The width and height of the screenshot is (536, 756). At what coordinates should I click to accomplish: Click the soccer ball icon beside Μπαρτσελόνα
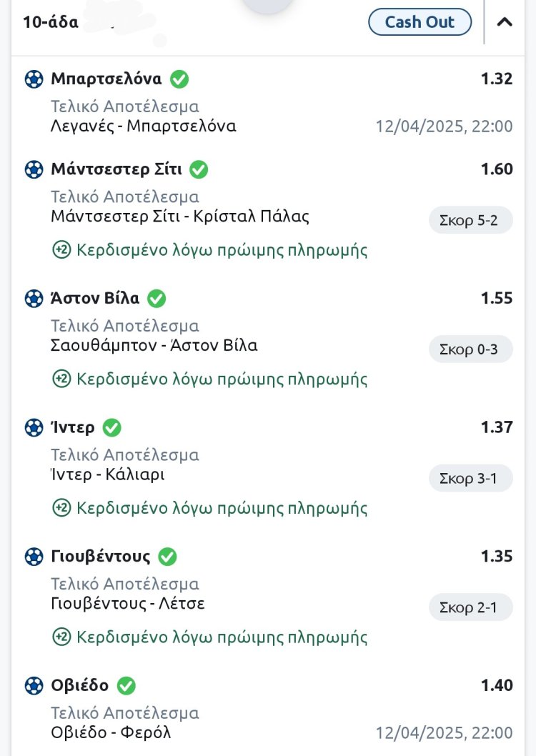click(34, 79)
